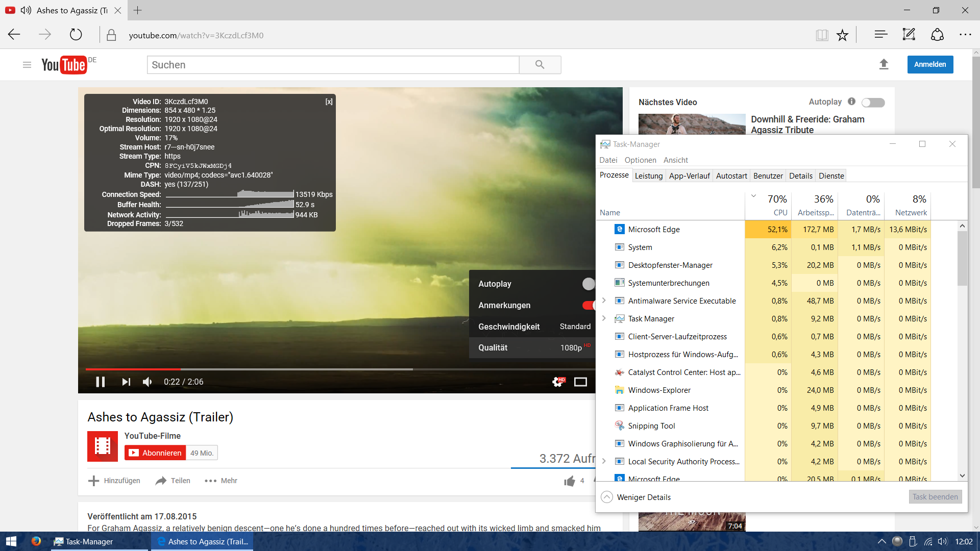Pause the YouTube video

(x=101, y=382)
